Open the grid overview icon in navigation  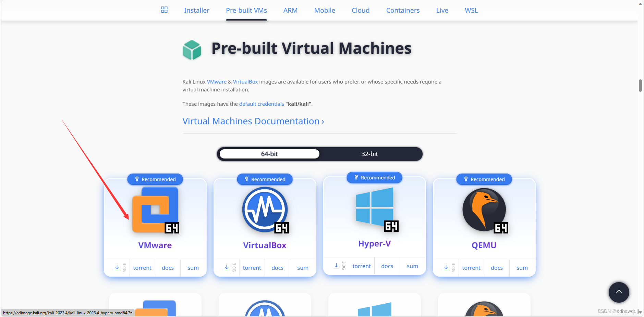[164, 10]
